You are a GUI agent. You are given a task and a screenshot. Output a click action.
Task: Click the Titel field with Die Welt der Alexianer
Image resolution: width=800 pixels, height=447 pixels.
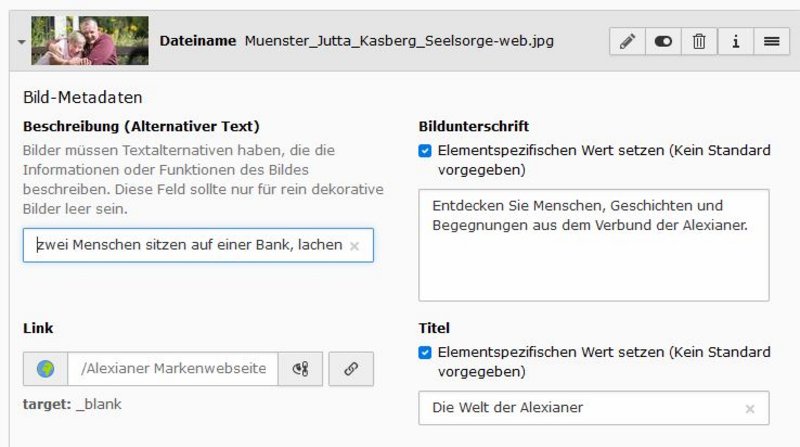(x=580, y=408)
